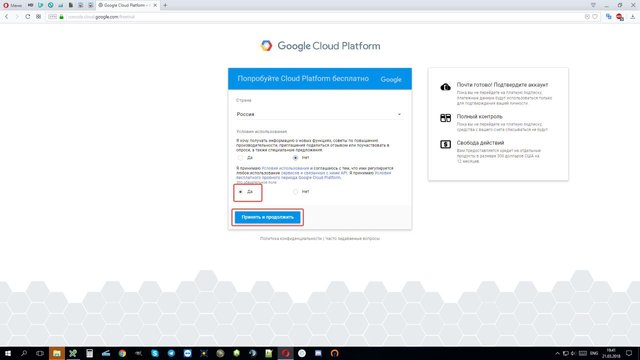Select Да to accept terms of use

[x=240, y=191]
